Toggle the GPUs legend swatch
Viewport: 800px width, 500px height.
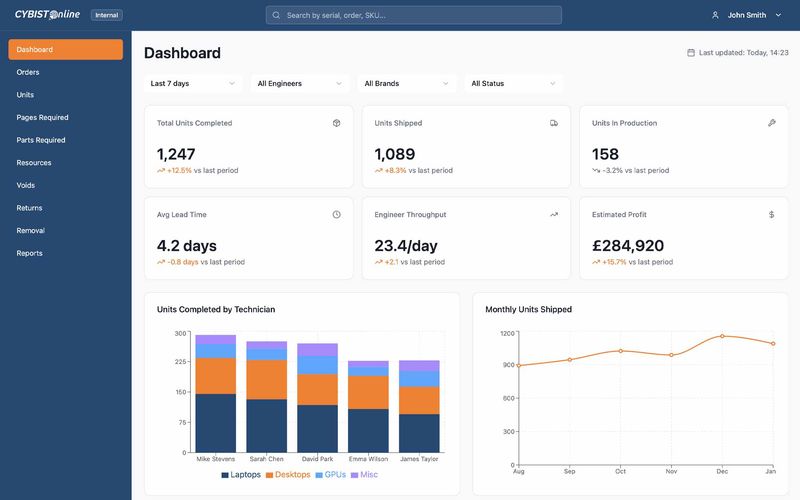pyautogui.click(x=319, y=475)
